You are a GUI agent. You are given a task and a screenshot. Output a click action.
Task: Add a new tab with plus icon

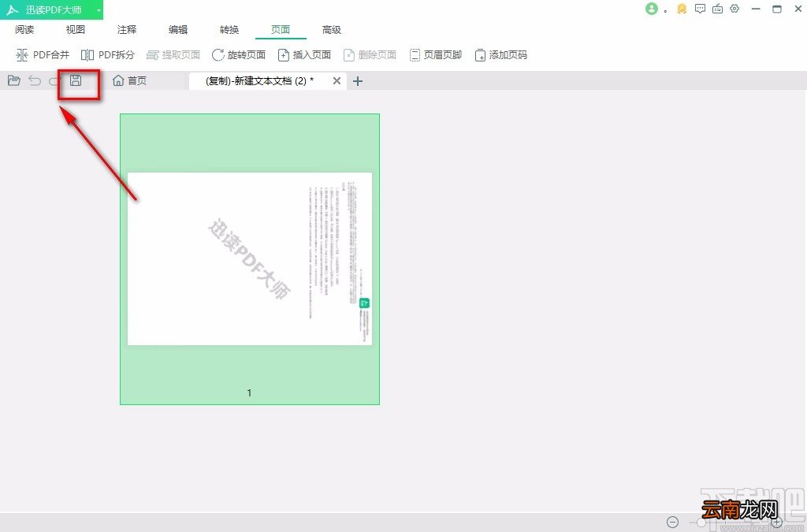click(358, 80)
